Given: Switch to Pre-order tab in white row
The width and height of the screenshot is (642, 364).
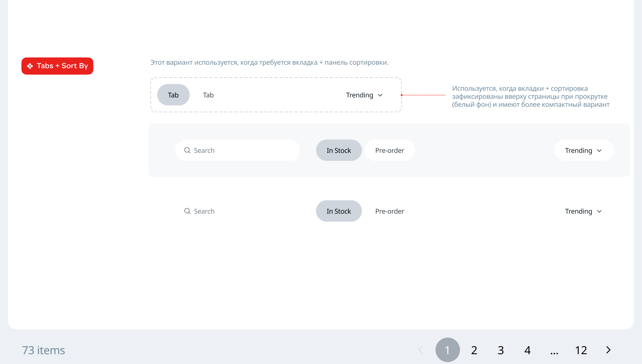Looking at the screenshot, I should [x=389, y=211].
